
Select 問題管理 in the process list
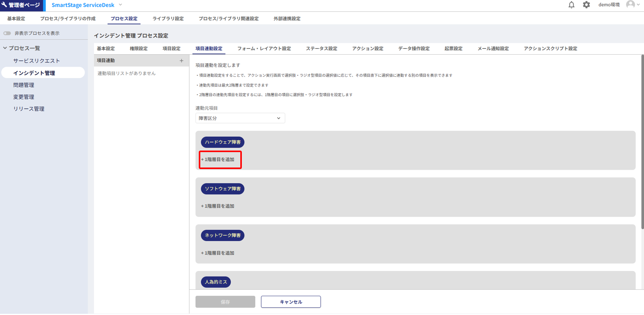(24, 85)
